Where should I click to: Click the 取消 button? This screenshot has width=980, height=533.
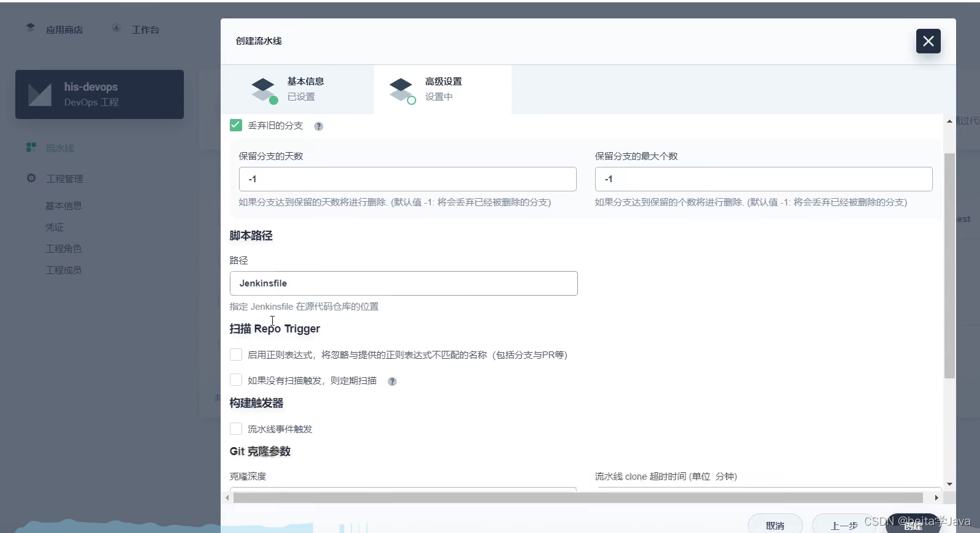pyautogui.click(x=775, y=525)
